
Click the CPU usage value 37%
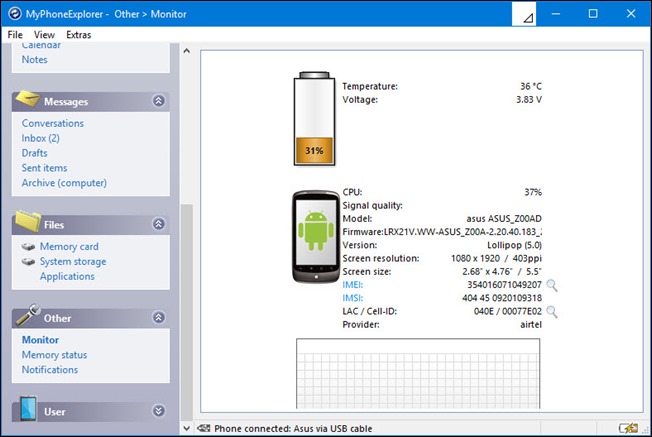(x=533, y=192)
